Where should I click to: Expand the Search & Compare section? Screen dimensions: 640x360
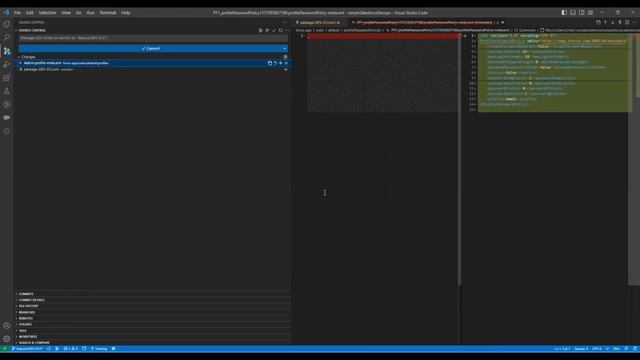(33, 343)
